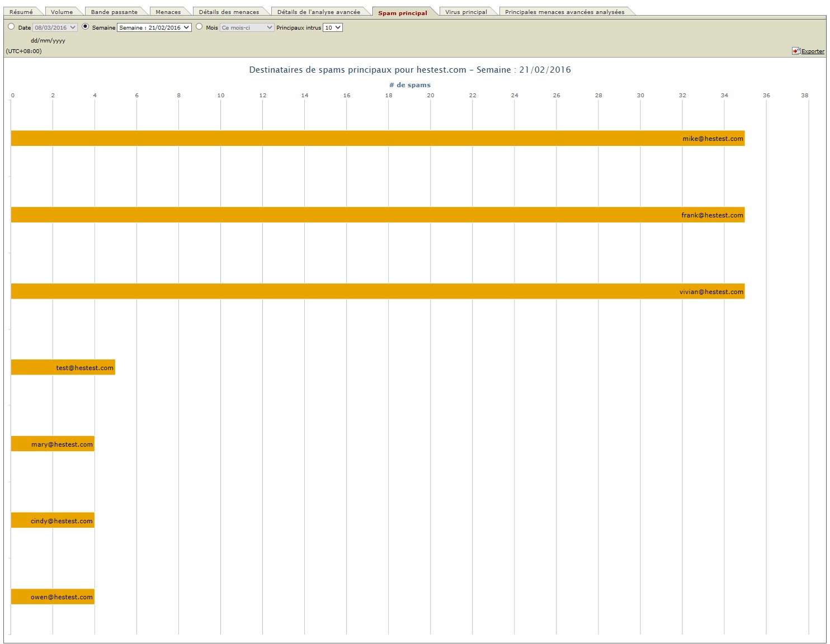The width and height of the screenshot is (830, 644).
Task: Select the Semaine radio button
Action: click(x=86, y=26)
